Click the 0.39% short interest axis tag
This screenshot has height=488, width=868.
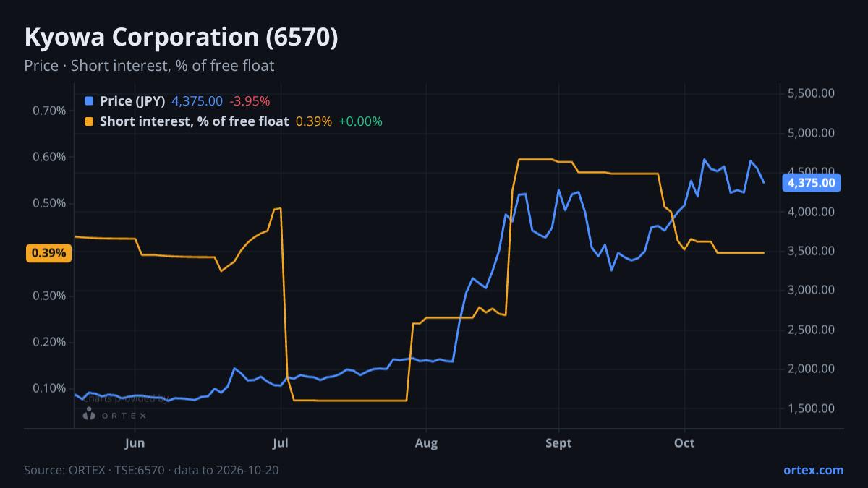[49, 253]
